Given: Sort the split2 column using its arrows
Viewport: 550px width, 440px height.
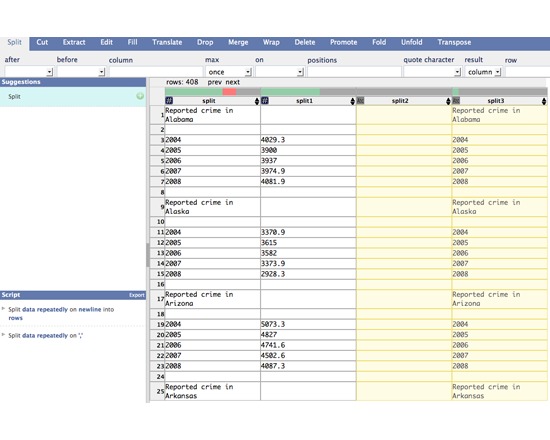Looking at the screenshot, I should [448, 101].
